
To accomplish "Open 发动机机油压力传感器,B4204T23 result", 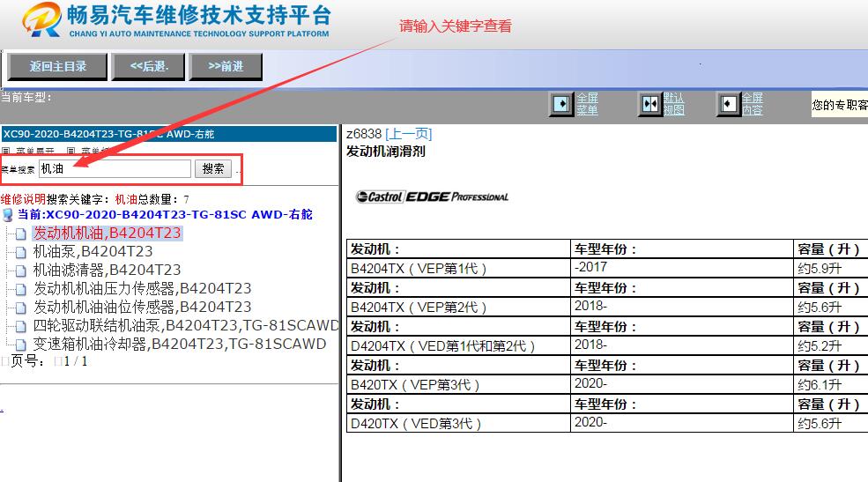I will coord(142,288).
